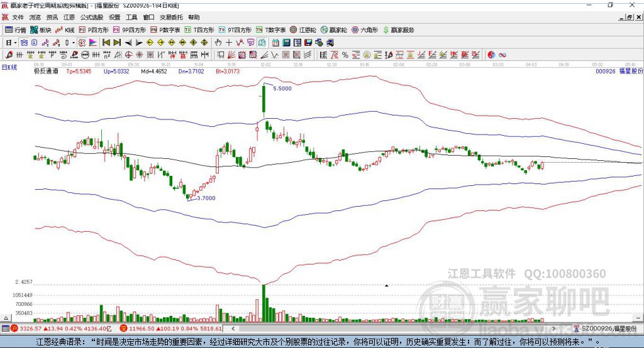Viewport: 644px width, 348px height.
Task: Click the calendar date icon
Action: point(275,43)
